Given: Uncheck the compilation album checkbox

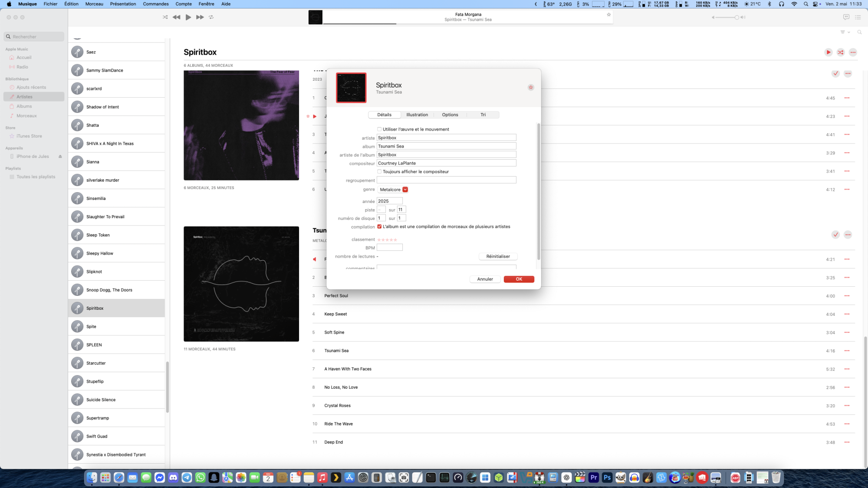Looking at the screenshot, I should click(379, 227).
